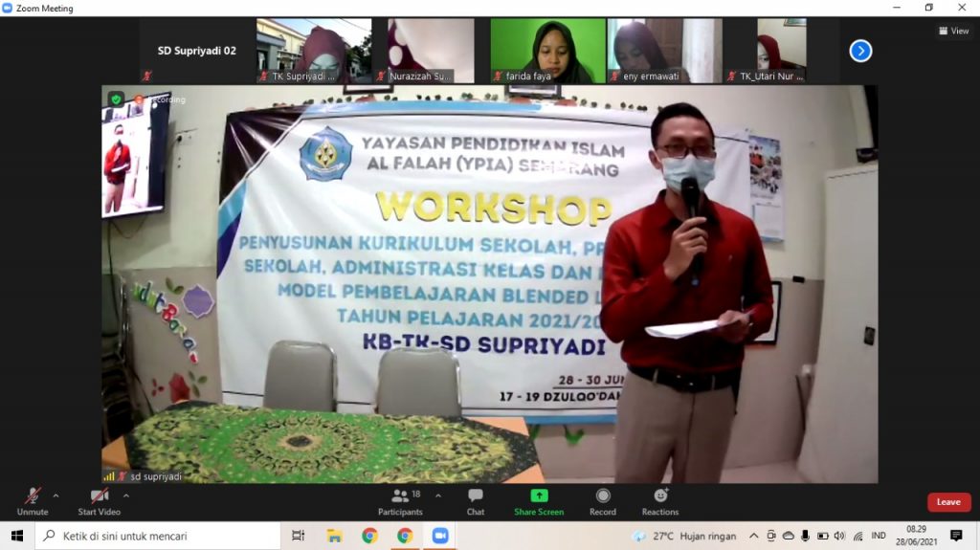Screen dimensions: 980x550
Task: Click OneDrive cloud tray icon
Action: (x=789, y=536)
